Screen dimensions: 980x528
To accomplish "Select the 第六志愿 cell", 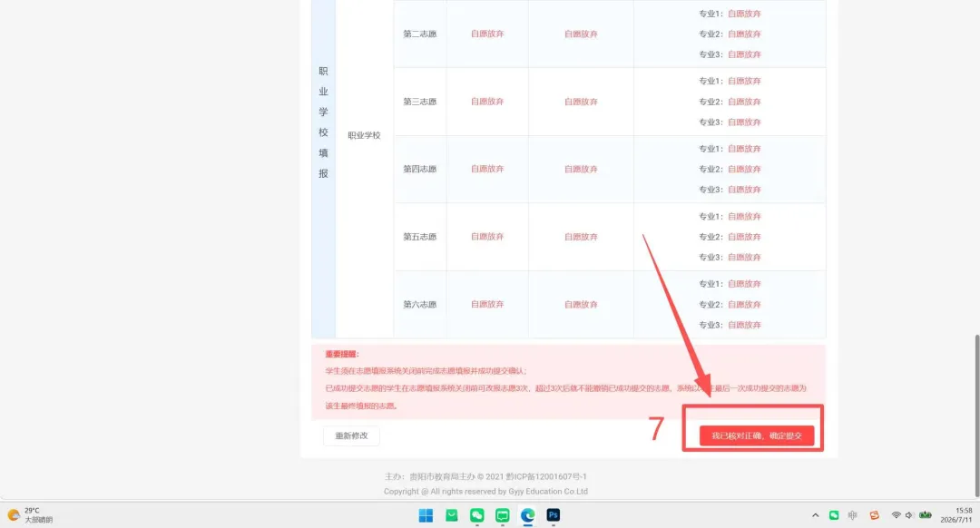I will pos(420,304).
